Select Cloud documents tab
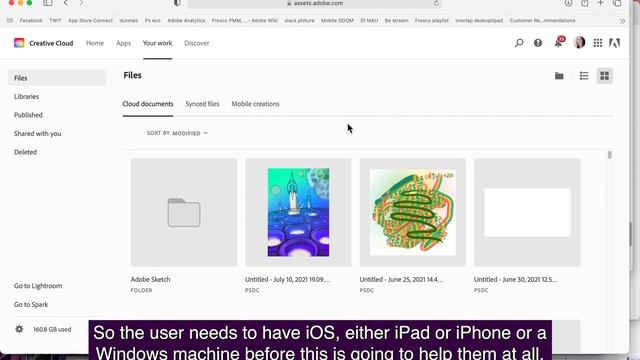The width and height of the screenshot is (640, 360). point(148,104)
